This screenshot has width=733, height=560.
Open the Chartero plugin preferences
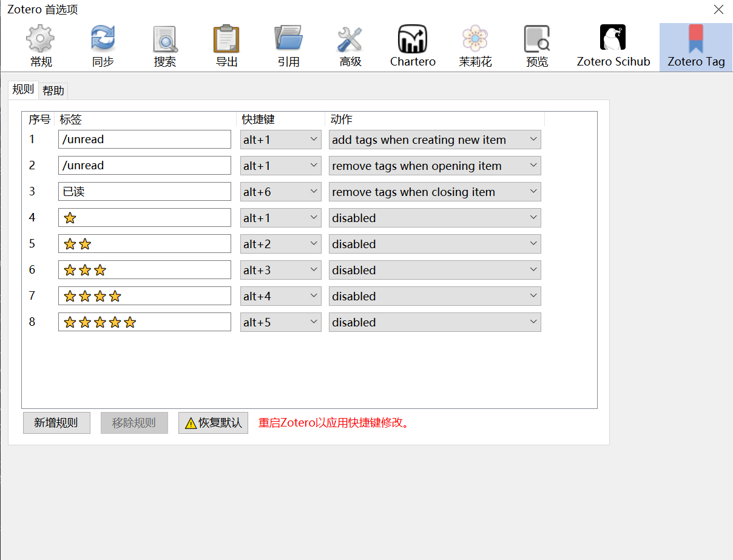(x=412, y=46)
